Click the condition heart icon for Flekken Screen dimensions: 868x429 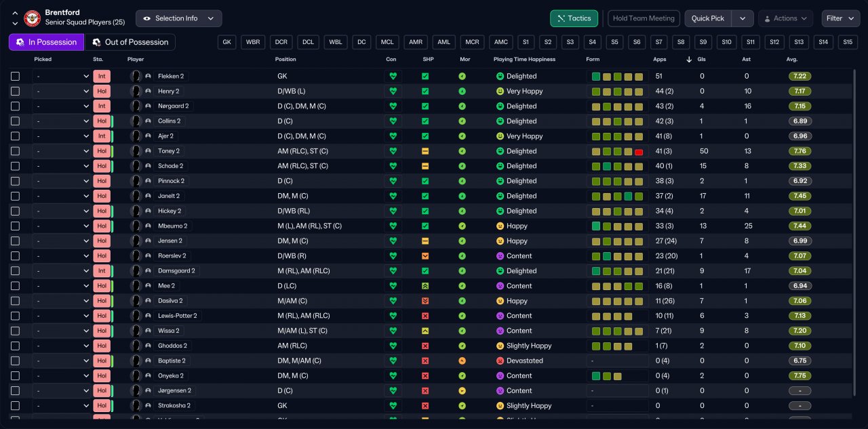click(393, 77)
